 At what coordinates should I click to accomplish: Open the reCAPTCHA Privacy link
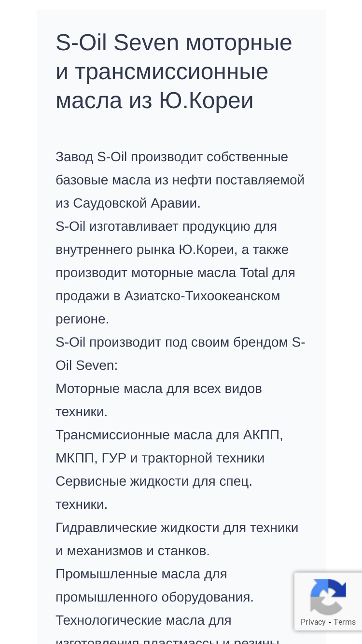[313, 622]
